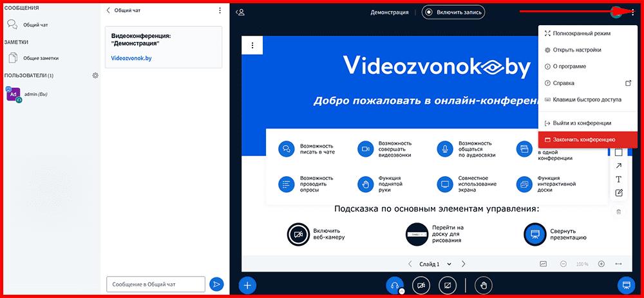Select the text T whiteboard tool

618,179
